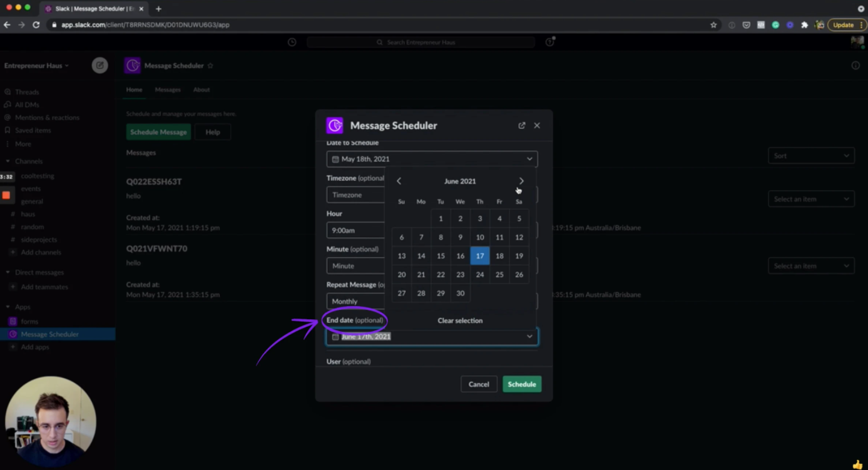Open Message Scheduler in a new window

[521, 125]
